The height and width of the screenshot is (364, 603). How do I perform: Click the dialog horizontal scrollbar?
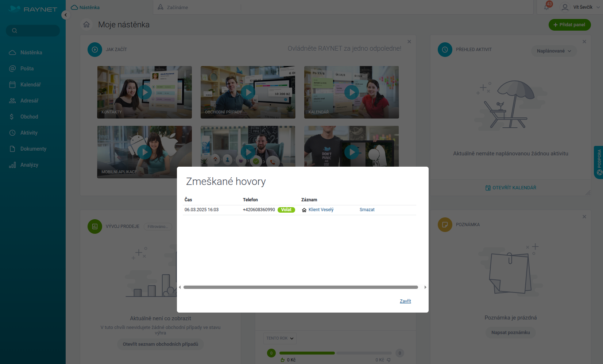pyautogui.click(x=301, y=287)
